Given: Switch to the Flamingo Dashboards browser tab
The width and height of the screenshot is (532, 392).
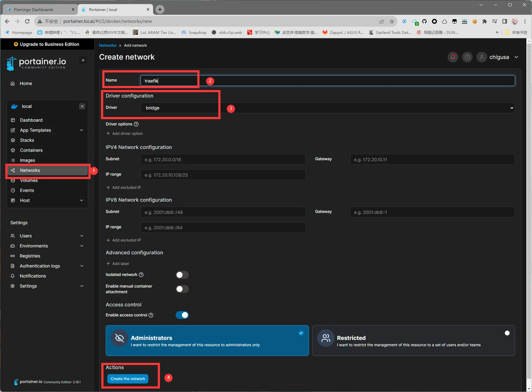Looking at the screenshot, I should pyautogui.click(x=40, y=9).
